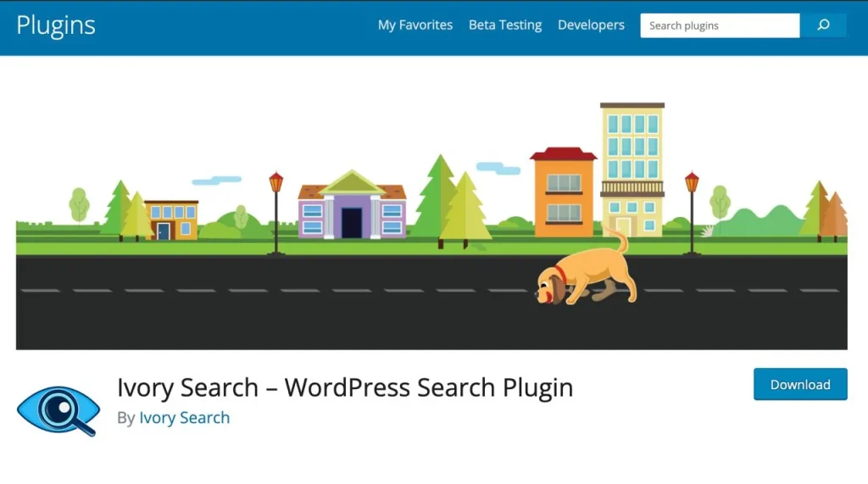
Task: Open the Developers menu item
Action: 591,25
